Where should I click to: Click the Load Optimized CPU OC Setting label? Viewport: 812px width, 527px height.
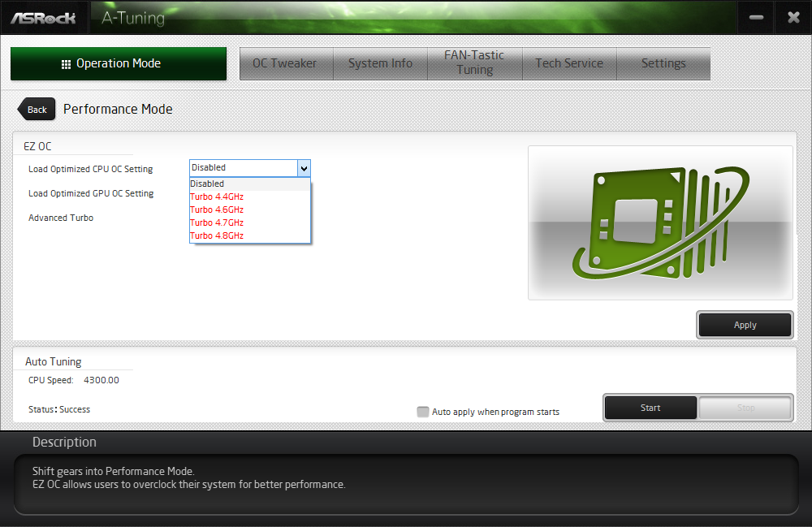tap(91, 169)
